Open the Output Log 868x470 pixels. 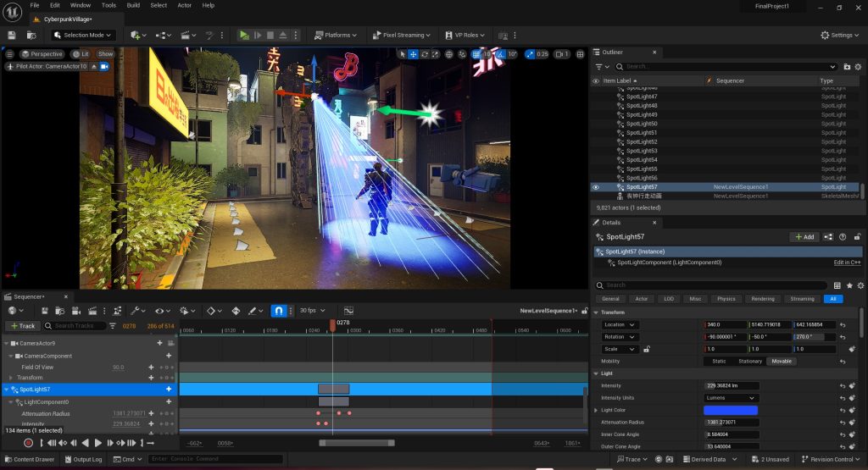[x=83, y=460]
